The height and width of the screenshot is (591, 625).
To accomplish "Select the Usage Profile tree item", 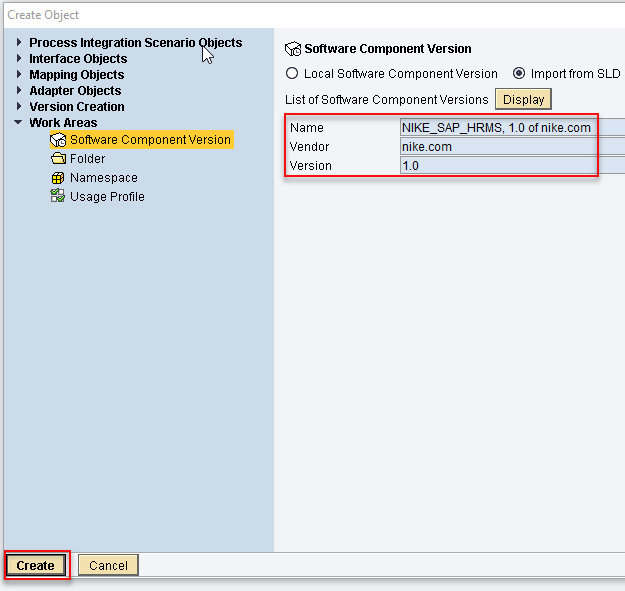I will (98, 196).
